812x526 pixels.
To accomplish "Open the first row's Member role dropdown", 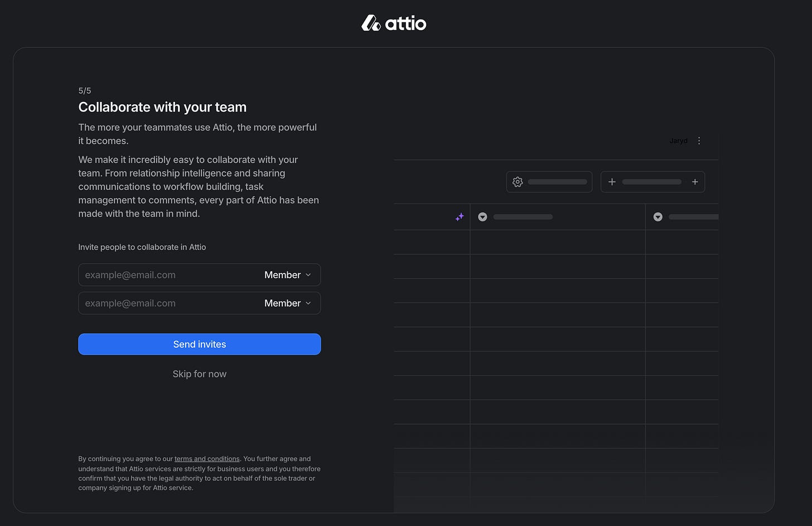I will coord(288,275).
